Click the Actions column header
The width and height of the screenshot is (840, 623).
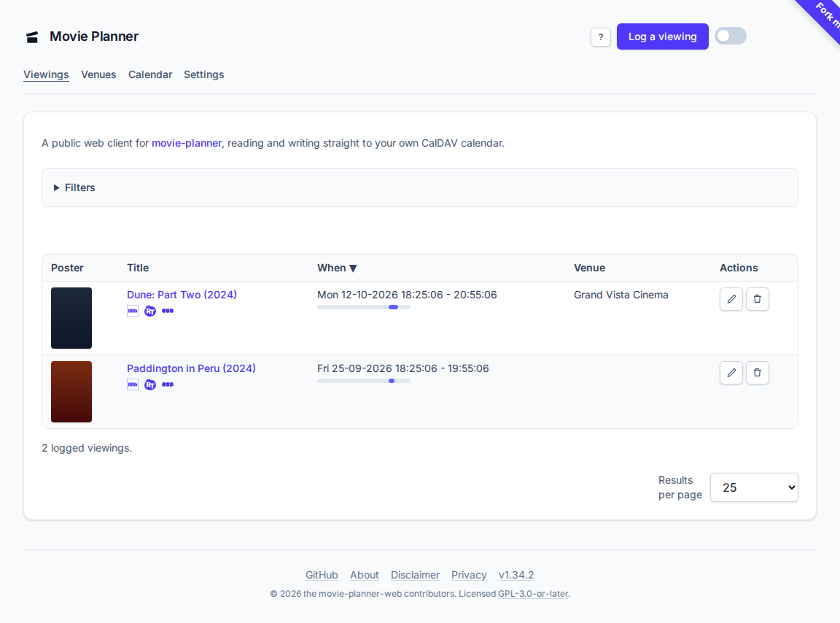pos(739,268)
